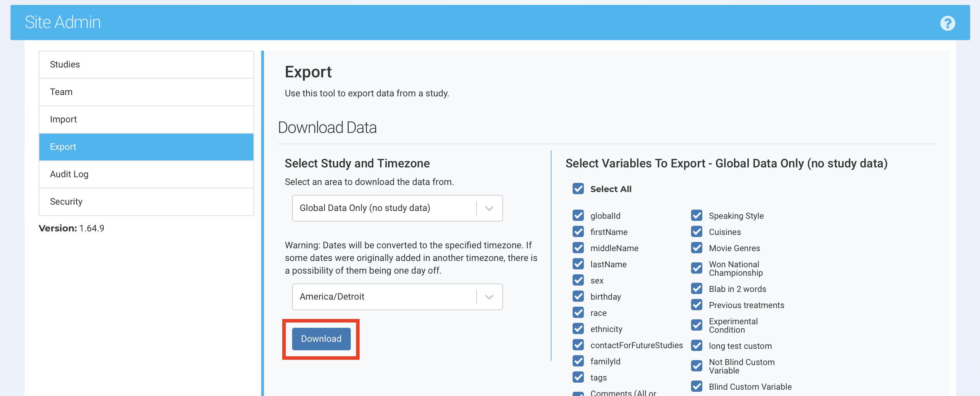This screenshot has height=396, width=980.
Task: Go to the Audit Log section
Action: tap(146, 174)
